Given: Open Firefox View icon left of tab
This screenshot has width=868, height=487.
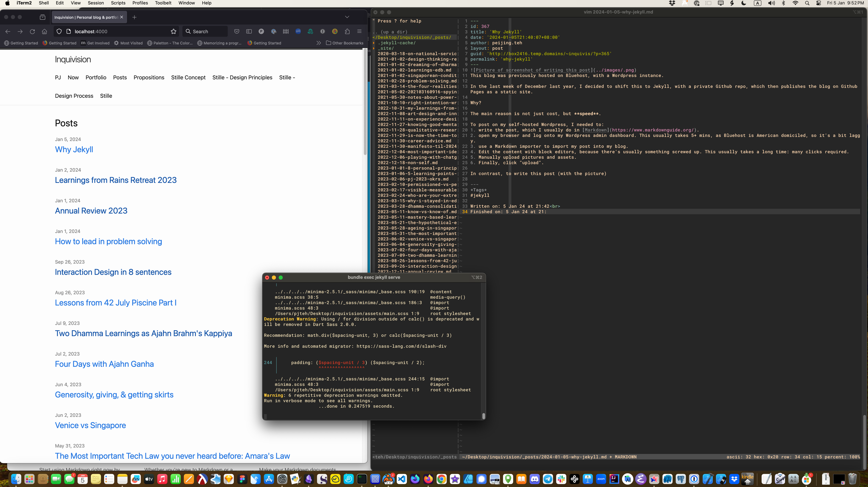Looking at the screenshot, I should click(x=42, y=17).
